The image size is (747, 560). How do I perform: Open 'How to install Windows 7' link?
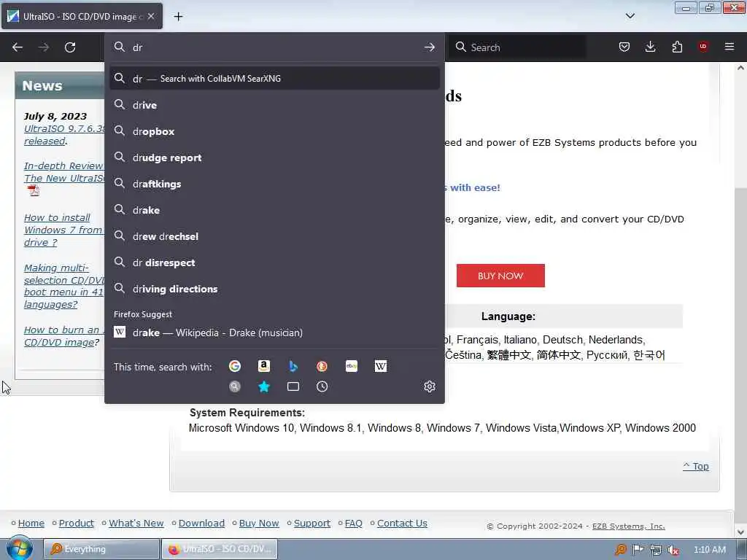click(x=64, y=230)
